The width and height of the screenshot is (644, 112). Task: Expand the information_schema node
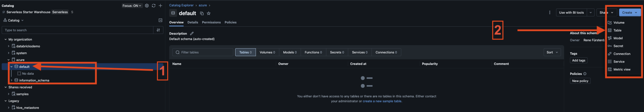point(12,80)
